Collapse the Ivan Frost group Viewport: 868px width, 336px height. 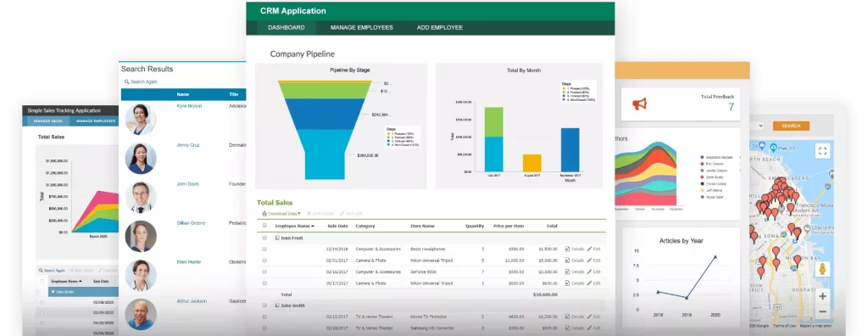[x=277, y=238]
